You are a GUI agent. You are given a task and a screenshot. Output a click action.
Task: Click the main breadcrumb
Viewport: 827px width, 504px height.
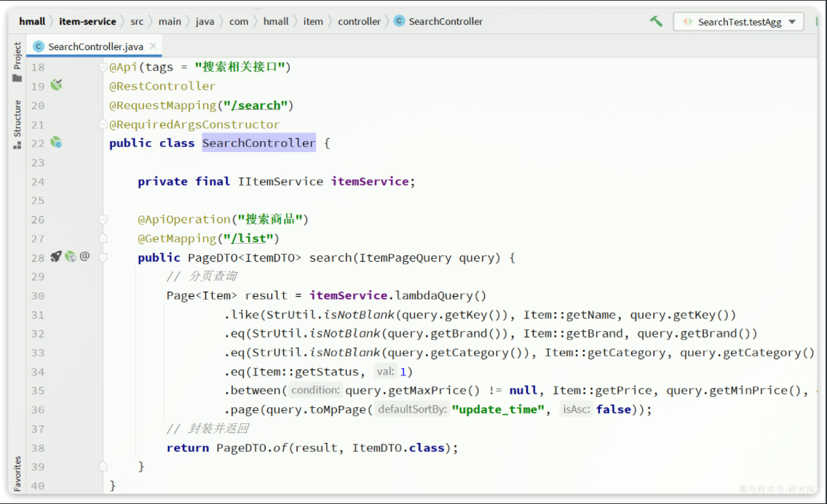tap(170, 21)
